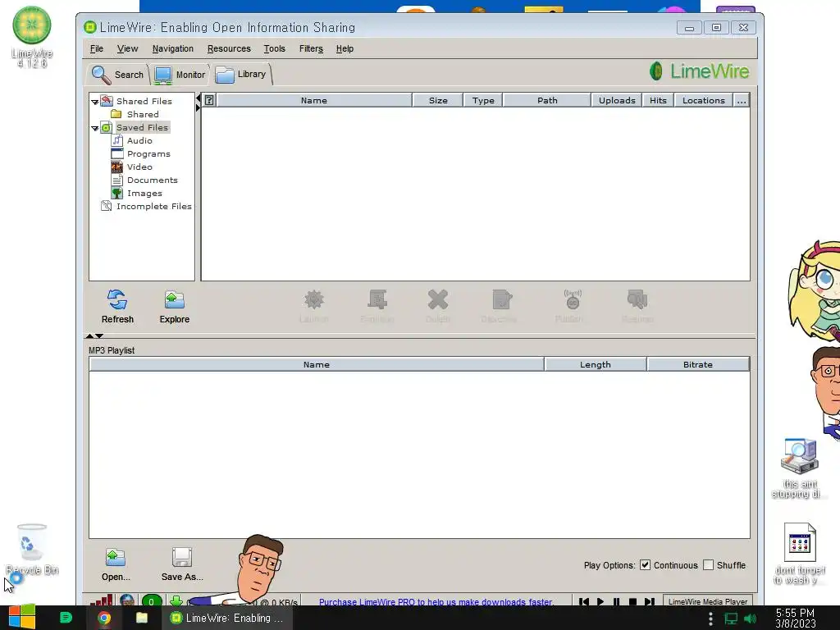
Task: Click the green shared files counter
Action: (151, 601)
